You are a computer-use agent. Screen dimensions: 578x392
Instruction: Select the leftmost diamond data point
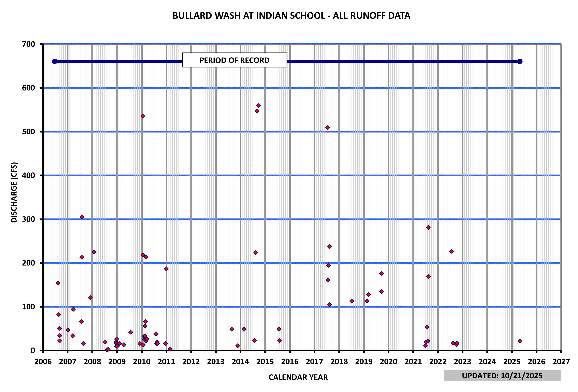[58, 283]
